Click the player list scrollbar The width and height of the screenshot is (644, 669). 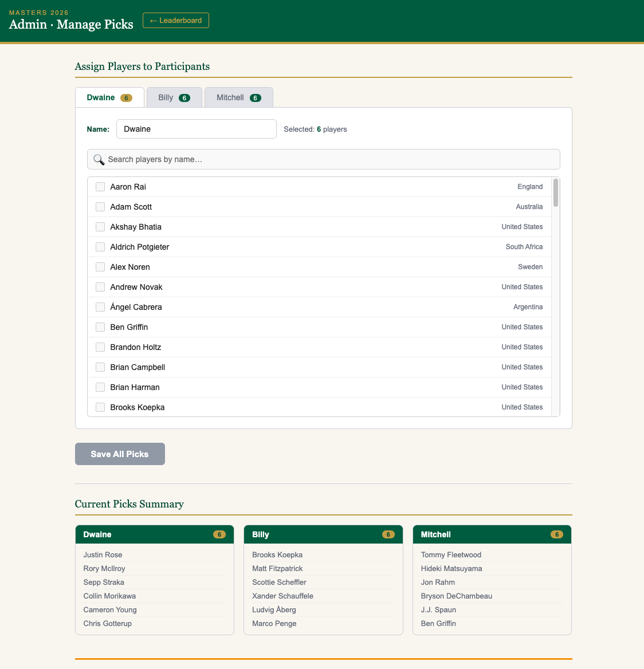[555, 193]
